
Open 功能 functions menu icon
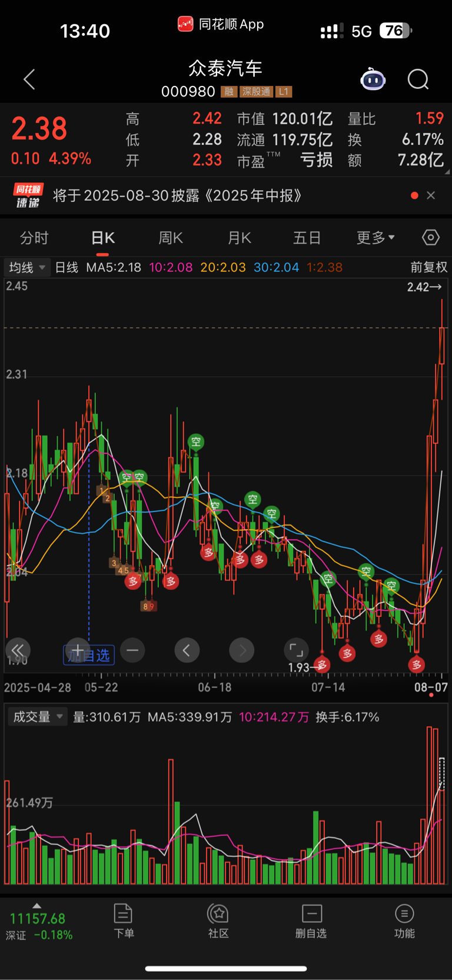(x=404, y=921)
